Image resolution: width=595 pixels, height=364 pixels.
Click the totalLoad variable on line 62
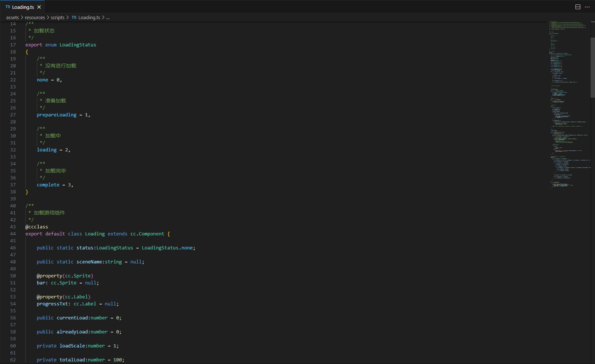[72, 360]
